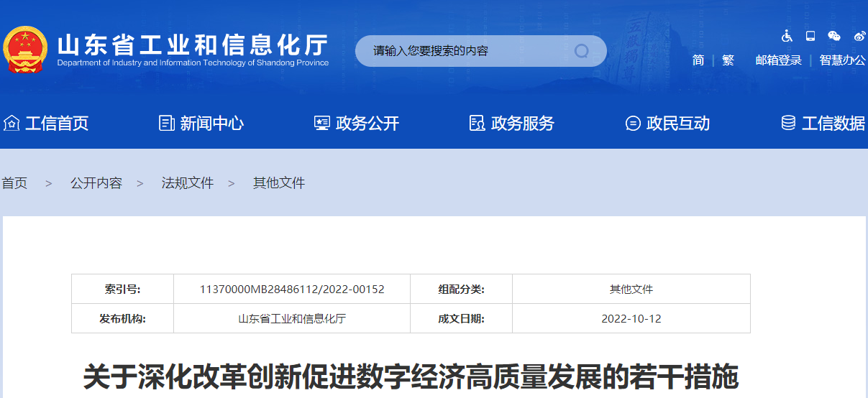Image resolution: width=868 pixels, height=398 pixels.
Task: Click the database icon beside 工信数据
Action: pyautogui.click(x=788, y=124)
